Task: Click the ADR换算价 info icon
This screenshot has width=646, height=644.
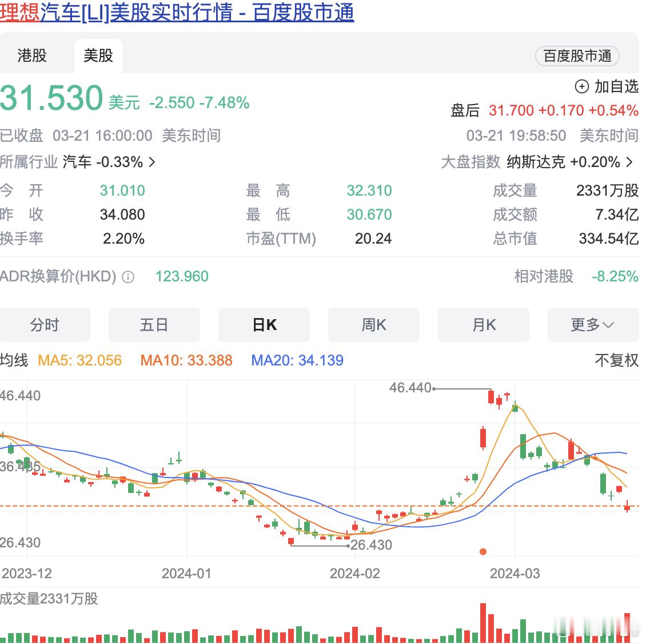Action: tap(129, 277)
